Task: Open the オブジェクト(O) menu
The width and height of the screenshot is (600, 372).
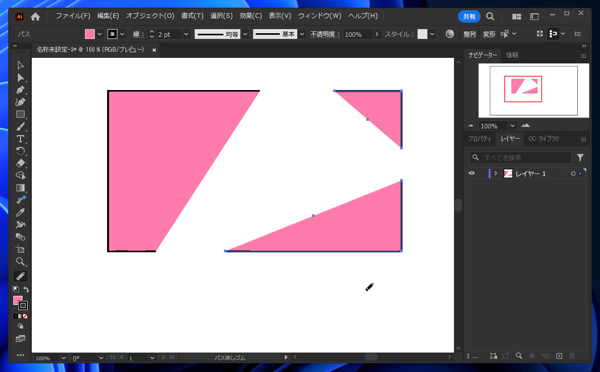Action: point(150,16)
